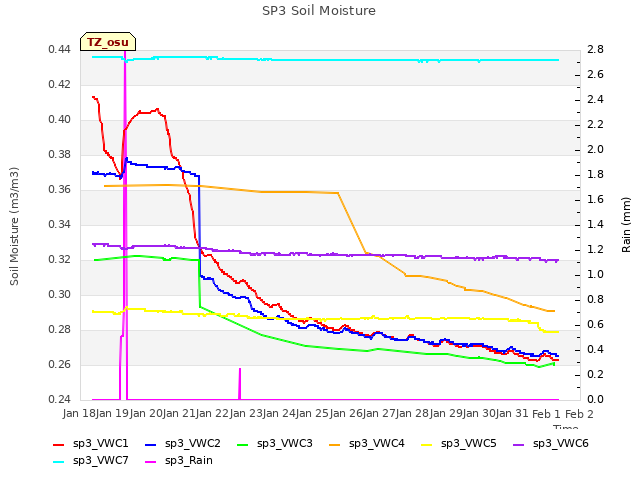Viewport: 640px width, 480px height.
Task: Click the TZ_osu annotation tag
Action: click(108, 42)
